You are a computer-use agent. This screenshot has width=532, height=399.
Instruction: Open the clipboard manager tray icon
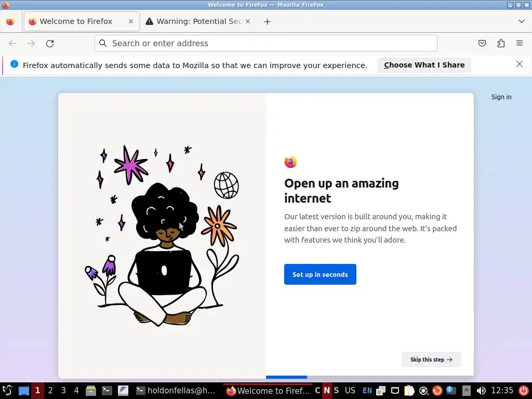pyautogui.click(x=409, y=391)
